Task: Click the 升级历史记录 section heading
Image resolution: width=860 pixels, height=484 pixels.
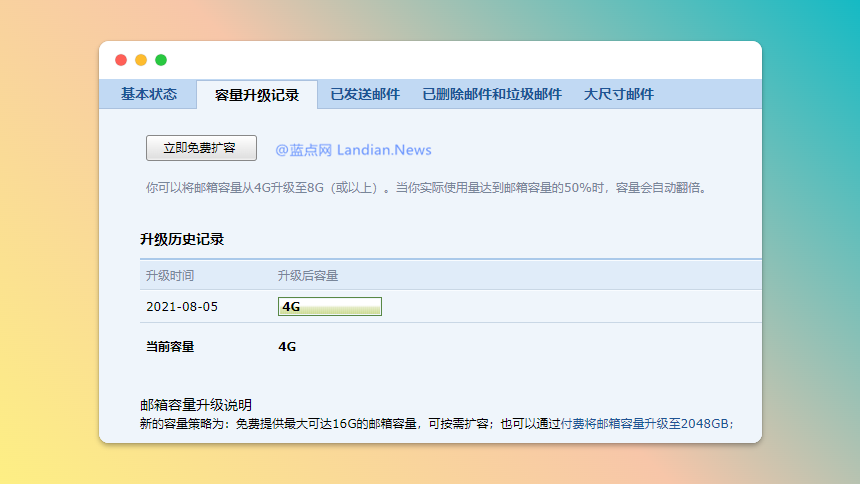Action: pyautogui.click(x=182, y=239)
